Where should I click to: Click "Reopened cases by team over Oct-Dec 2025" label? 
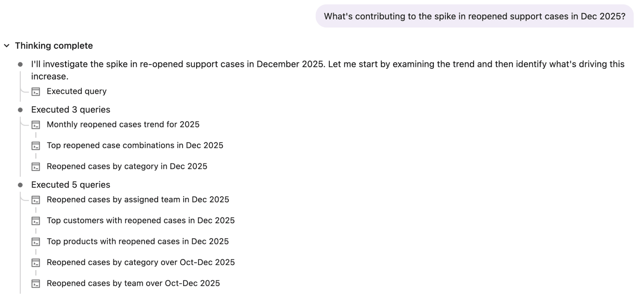coord(133,283)
